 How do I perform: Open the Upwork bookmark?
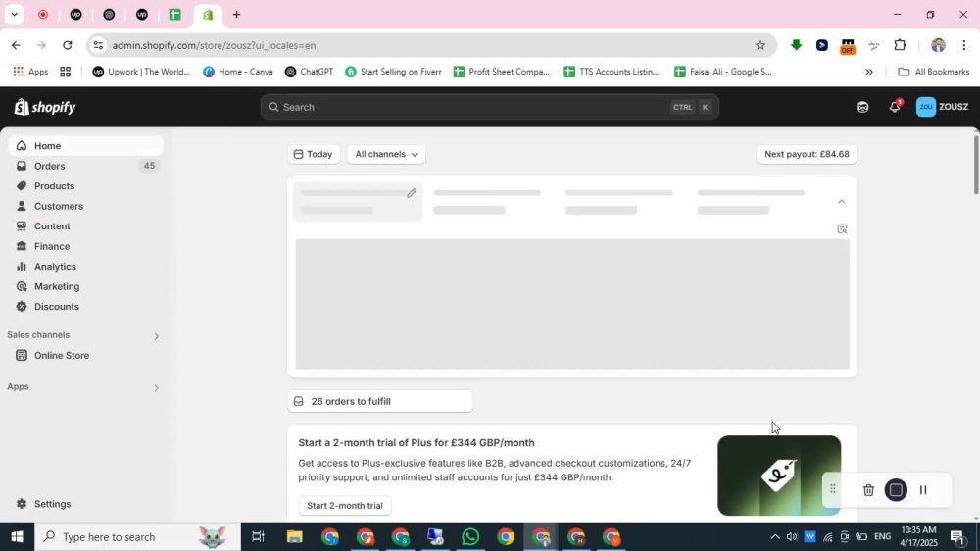(141, 72)
